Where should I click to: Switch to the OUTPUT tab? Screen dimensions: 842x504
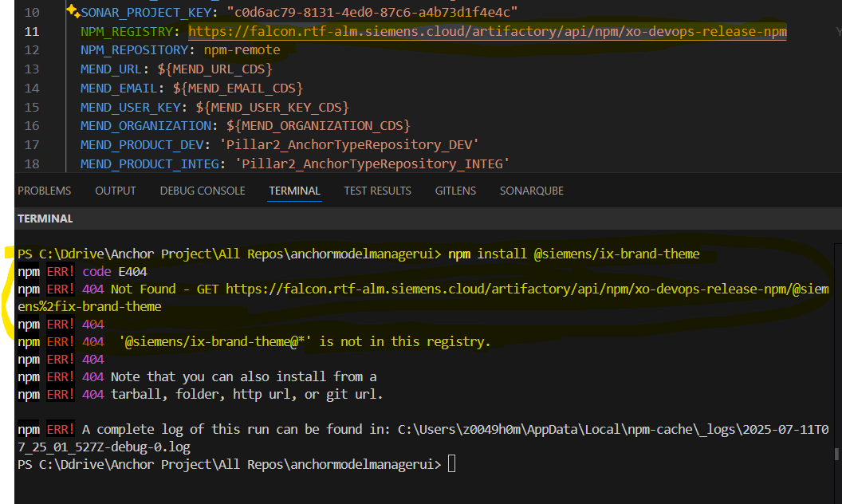pos(116,191)
